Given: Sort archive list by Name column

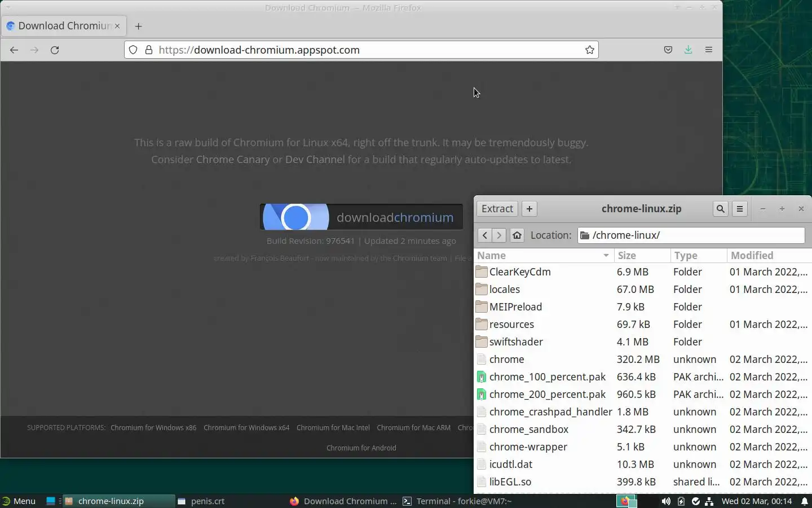Looking at the screenshot, I should [x=544, y=255].
